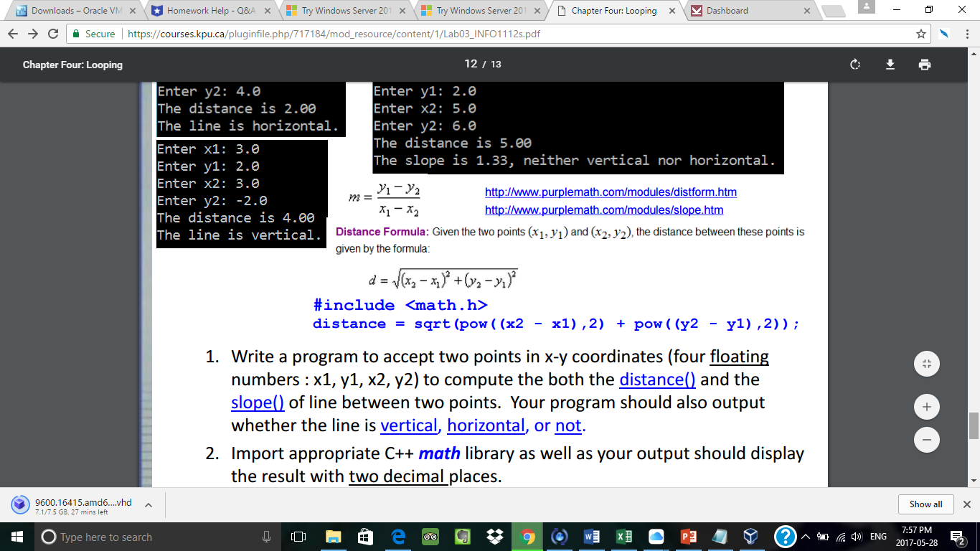Bookmark this page with the star

[x=920, y=34]
